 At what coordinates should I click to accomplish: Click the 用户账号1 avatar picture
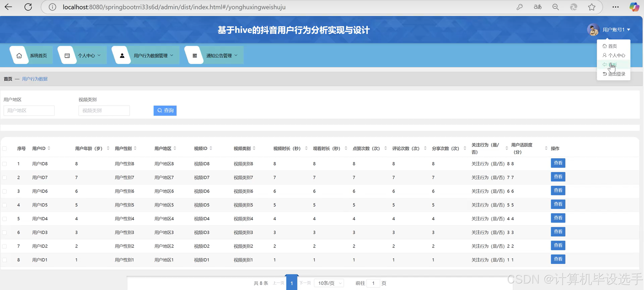pyautogui.click(x=593, y=30)
